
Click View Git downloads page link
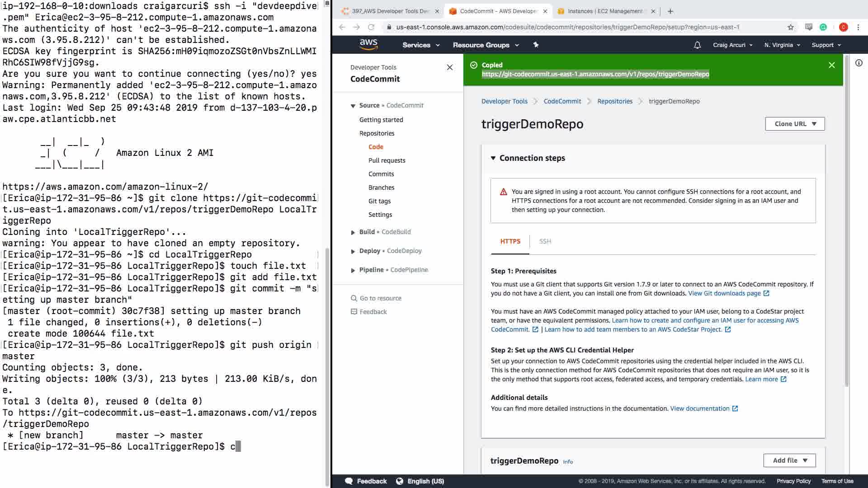[x=724, y=293]
